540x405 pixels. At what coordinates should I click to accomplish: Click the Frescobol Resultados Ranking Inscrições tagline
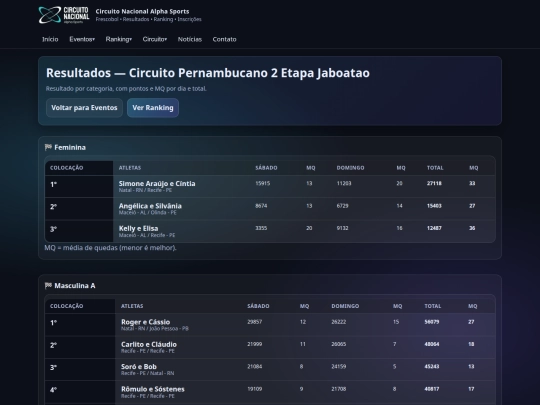click(148, 19)
